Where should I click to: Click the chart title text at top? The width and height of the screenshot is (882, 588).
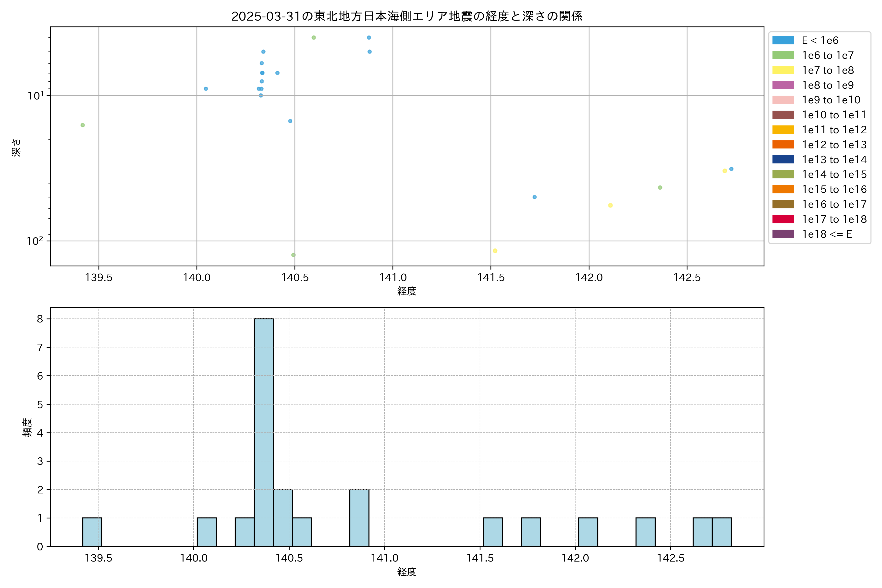coord(407,16)
